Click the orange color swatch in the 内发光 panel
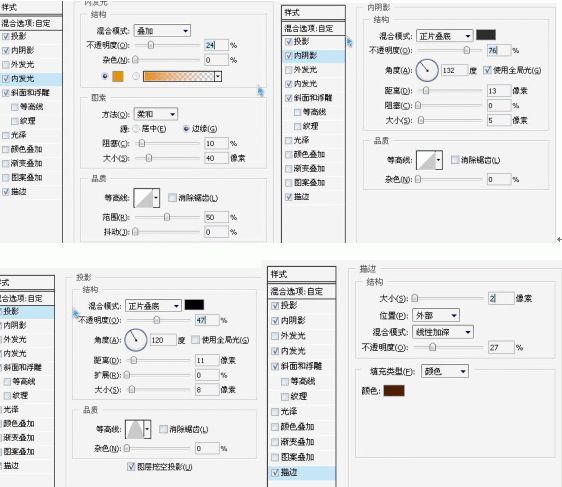Screen dimensions: 562x487 (x=118, y=76)
